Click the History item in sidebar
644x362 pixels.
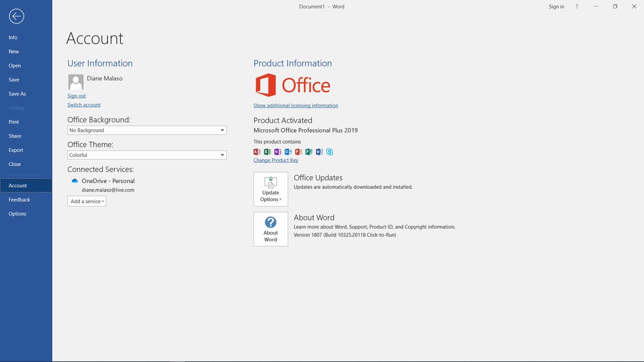click(26, 108)
